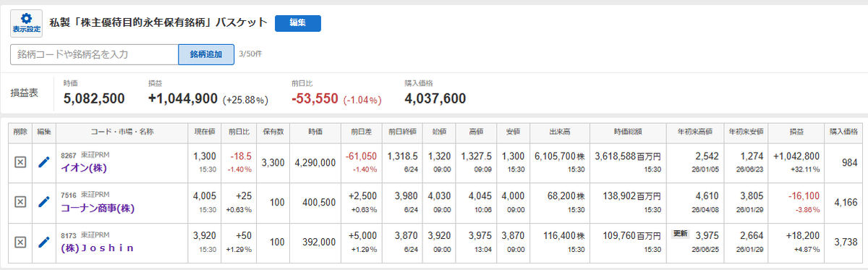Open the イオン(株) stock link

[83, 168]
